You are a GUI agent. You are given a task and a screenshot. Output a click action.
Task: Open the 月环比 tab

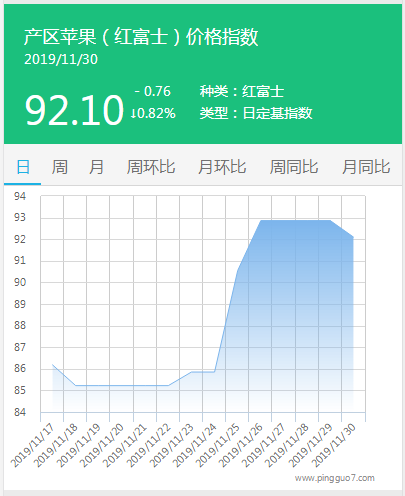[222, 167]
